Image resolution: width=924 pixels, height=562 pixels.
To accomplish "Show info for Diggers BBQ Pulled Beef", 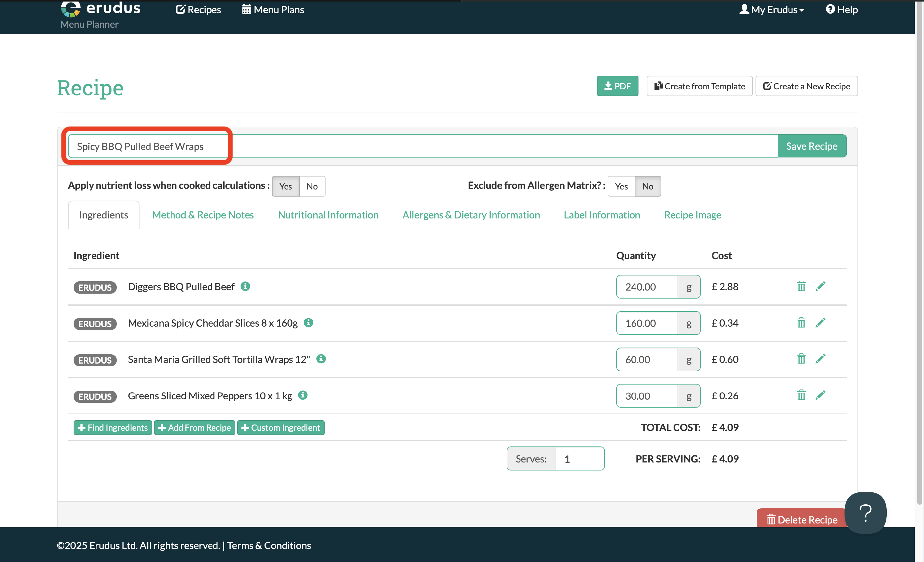I will [x=245, y=286].
